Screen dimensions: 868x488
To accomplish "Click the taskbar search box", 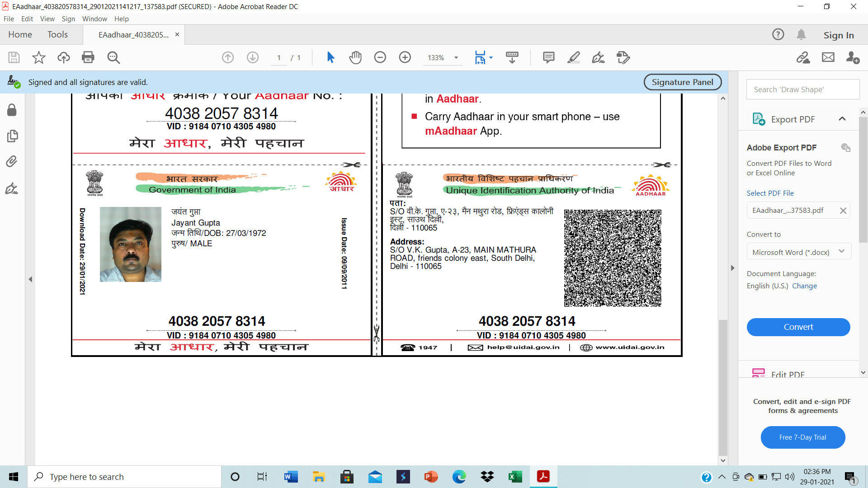I will [124, 477].
